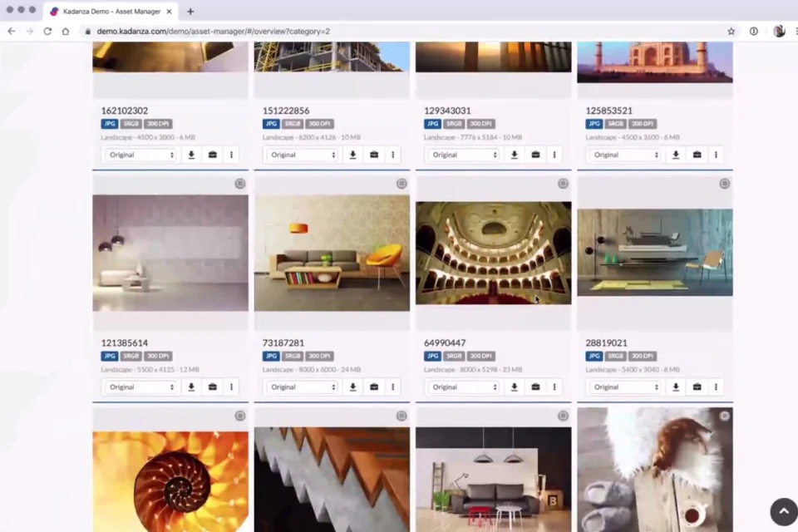
Task: Open format dropdown for asset 73187281
Action: tap(303, 387)
